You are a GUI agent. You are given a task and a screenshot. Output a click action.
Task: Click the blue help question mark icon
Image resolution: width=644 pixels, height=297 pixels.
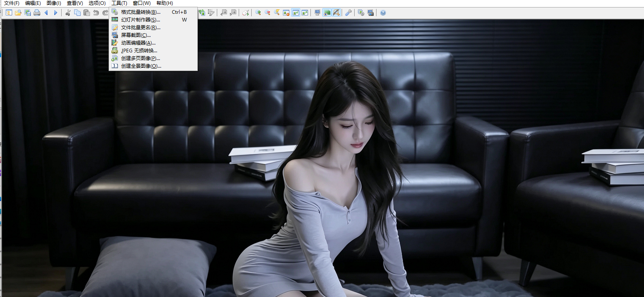pos(383,13)
